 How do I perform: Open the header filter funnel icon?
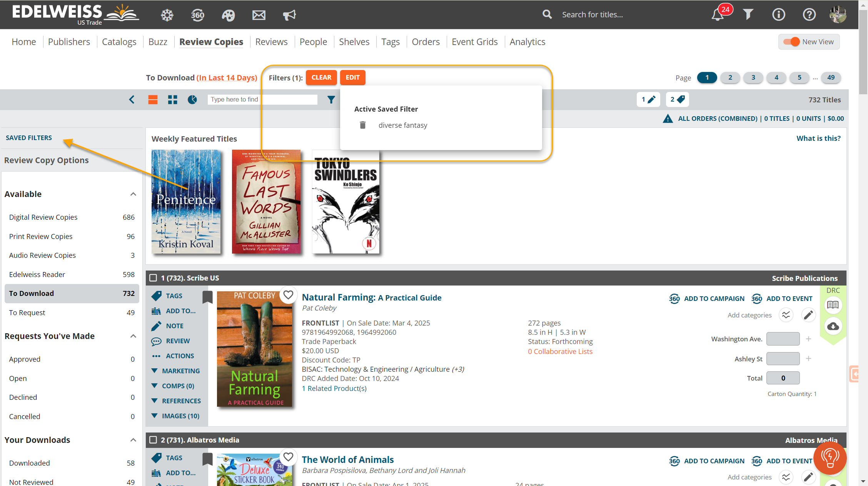(x=748, y=15)
